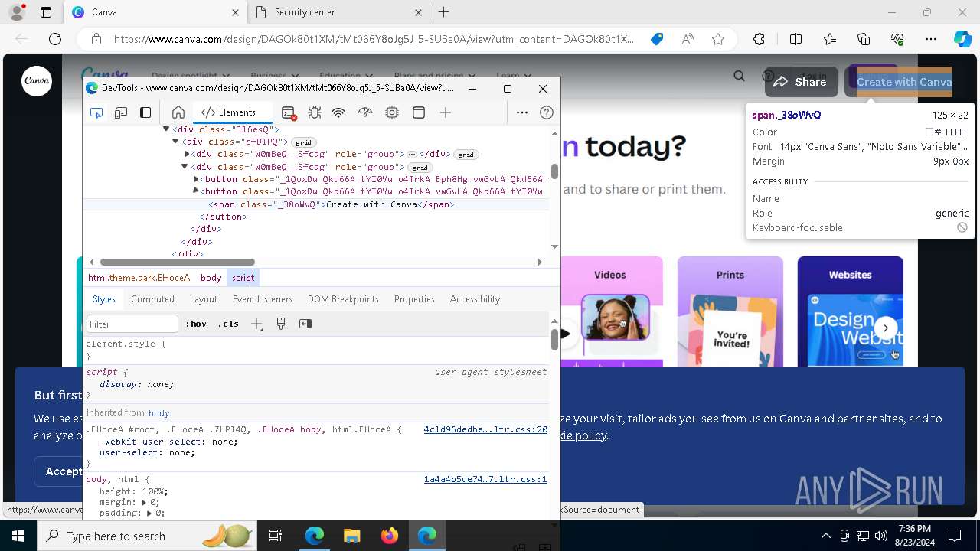Open the Network wifi icon tool

338,112
